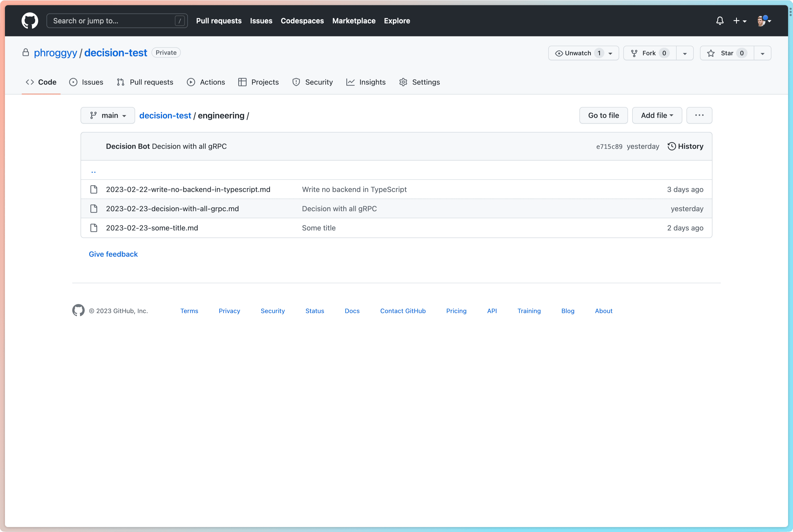The height and width of the screenshot is (532, 793).
Task: Click decision-test in the breadcrumb path
Action: [x=165, y=115]
